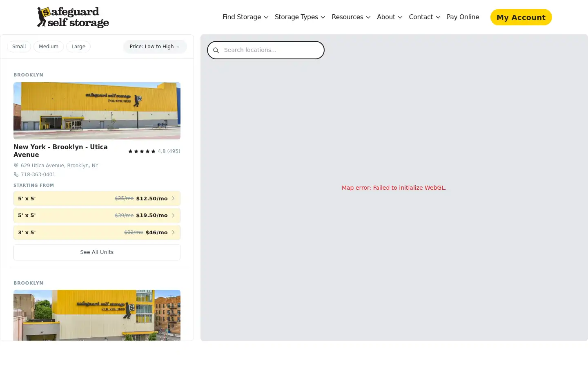Click the Map error: Failed to initialize WebGL message
The image size is (588, 368).
[394, 188]
